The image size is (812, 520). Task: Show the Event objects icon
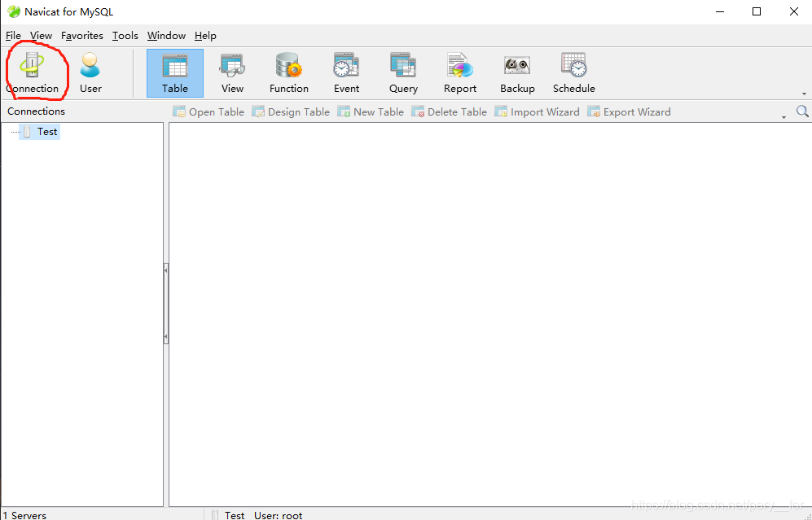click(346, 72)
